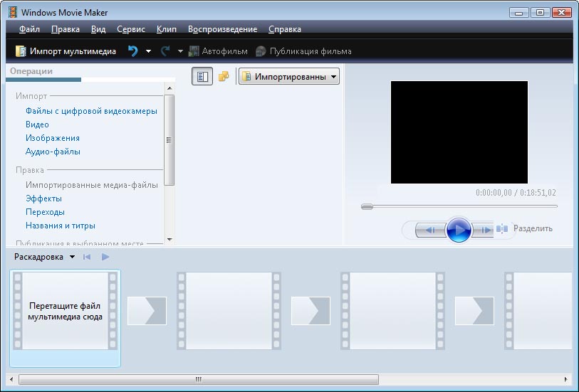Image resolution: width=579 pixels, height=392 pixels.
Task: Rewind storyboard with the rewind icon
Action: click(x=87, y=257)
